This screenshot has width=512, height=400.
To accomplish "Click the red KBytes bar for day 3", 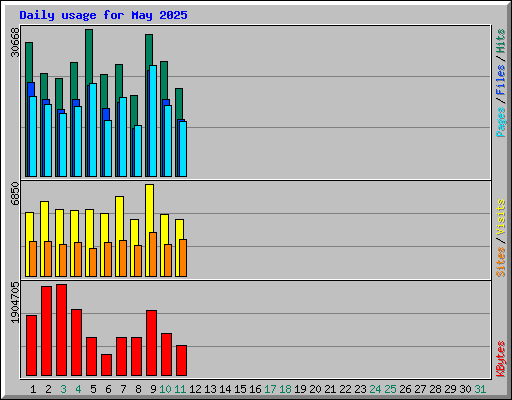I will tap(62, 330).
